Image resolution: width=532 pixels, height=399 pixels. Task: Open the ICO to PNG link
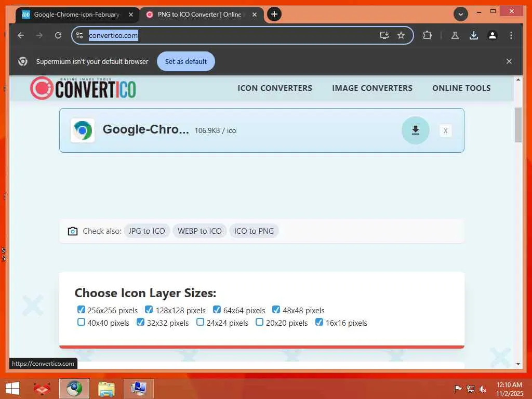pyautogui.click(x=254, y=231)
